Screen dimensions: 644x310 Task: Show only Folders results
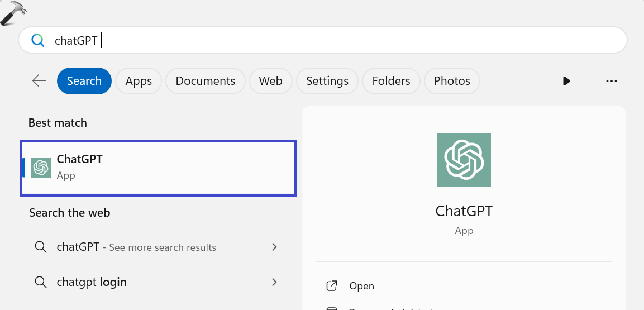pos(391,81)
